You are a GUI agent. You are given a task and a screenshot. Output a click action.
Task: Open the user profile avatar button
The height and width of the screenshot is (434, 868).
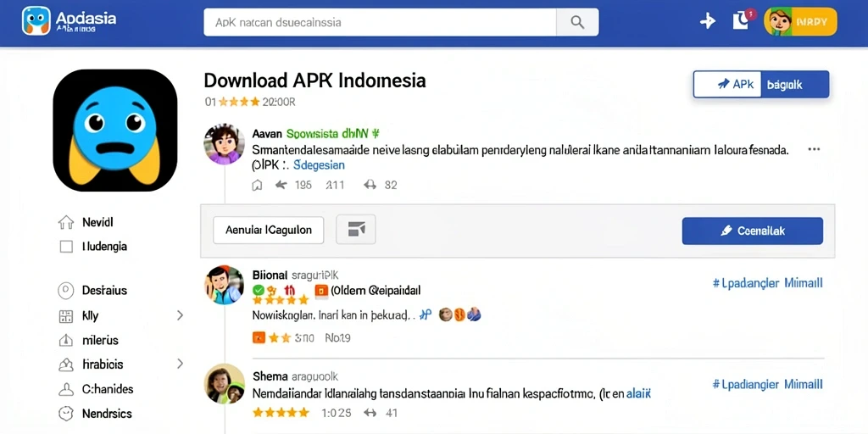[x=800, y=21]
